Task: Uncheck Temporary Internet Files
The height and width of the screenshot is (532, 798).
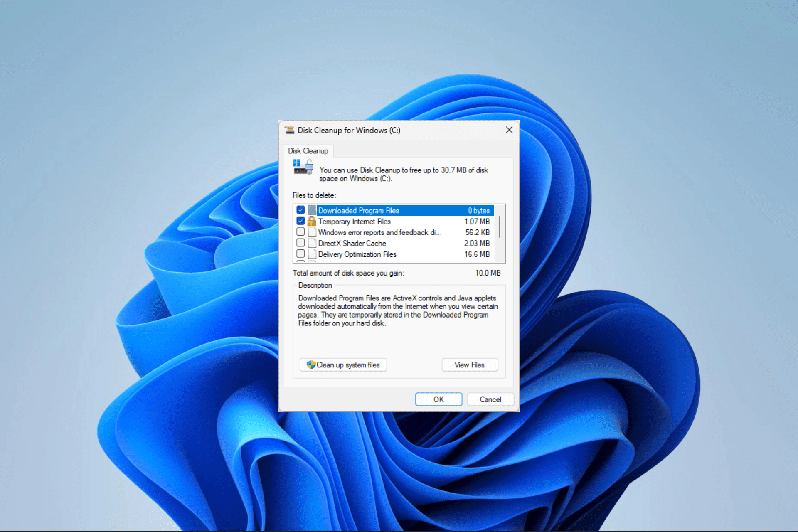Action: (300, 221)
